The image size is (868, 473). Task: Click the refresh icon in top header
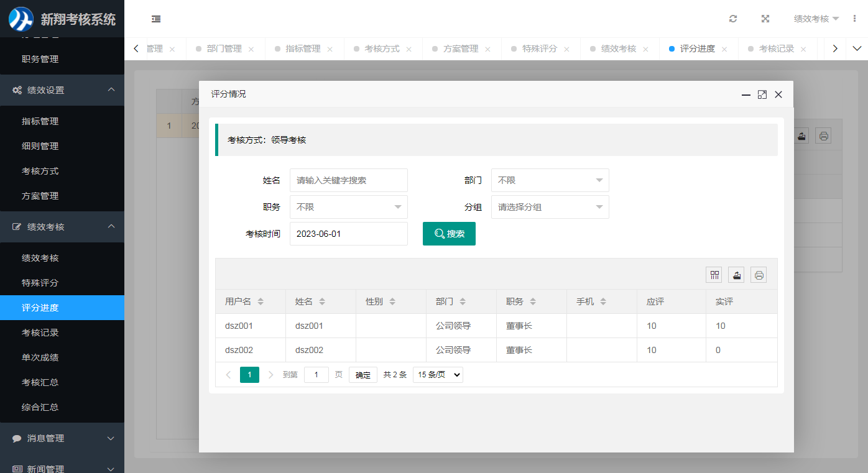point(733,19)
